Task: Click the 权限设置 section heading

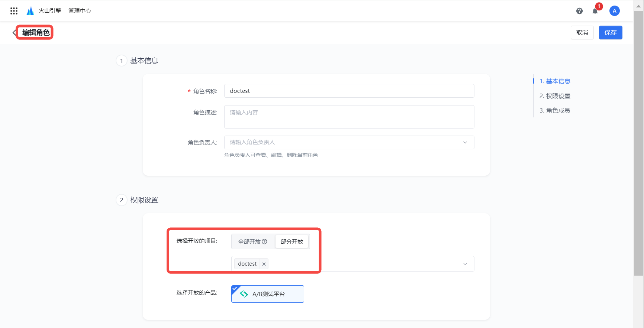Action: click(144, 200)
